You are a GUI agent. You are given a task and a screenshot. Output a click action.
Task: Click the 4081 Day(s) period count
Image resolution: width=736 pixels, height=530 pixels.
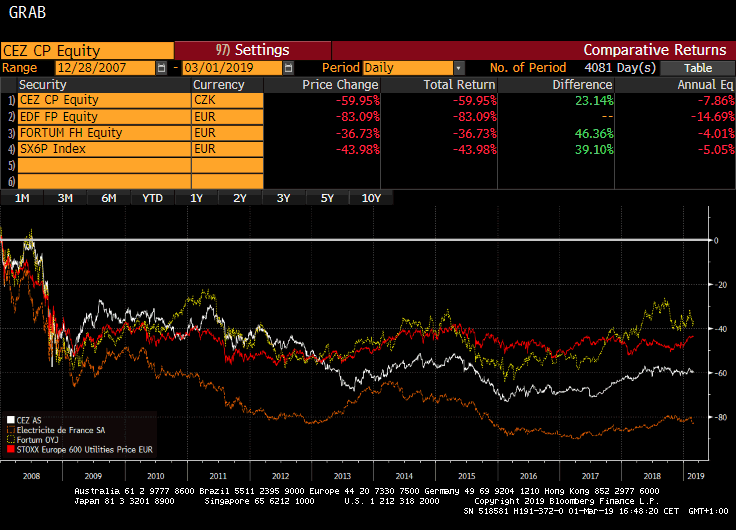click(x=620, y=68)
